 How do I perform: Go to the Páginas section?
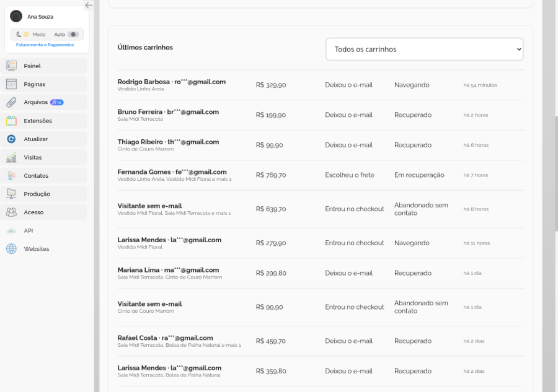[x=44, y=84]
